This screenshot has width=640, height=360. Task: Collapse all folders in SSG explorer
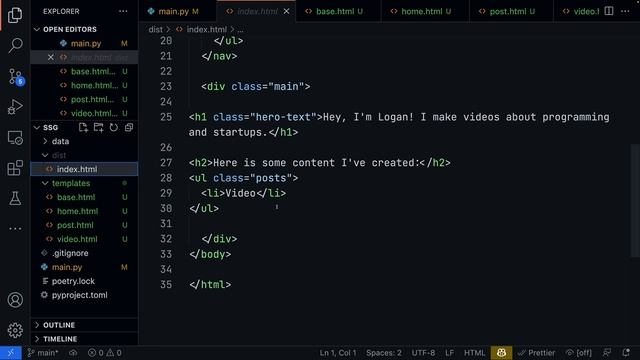tap(129, 127)
